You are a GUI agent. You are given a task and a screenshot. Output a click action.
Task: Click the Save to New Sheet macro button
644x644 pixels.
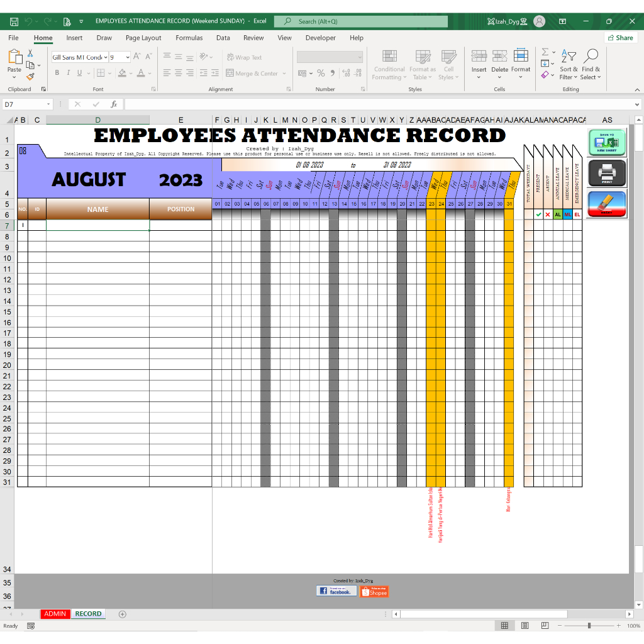(x=606, y=142)
